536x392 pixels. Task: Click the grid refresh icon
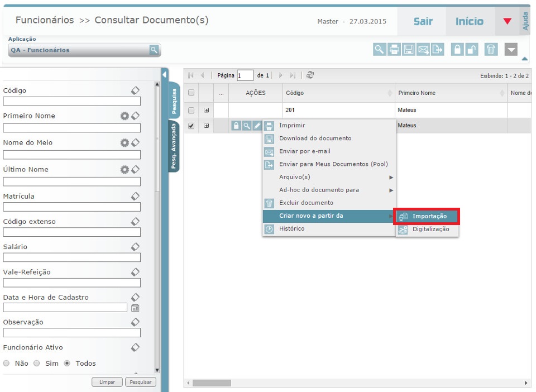(x=310, y=75)
